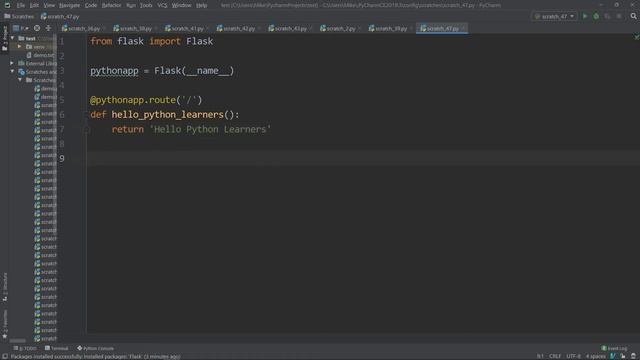The image size is (640, 360).
Task: Expand the venv folder node
Action: pos(19,47)
